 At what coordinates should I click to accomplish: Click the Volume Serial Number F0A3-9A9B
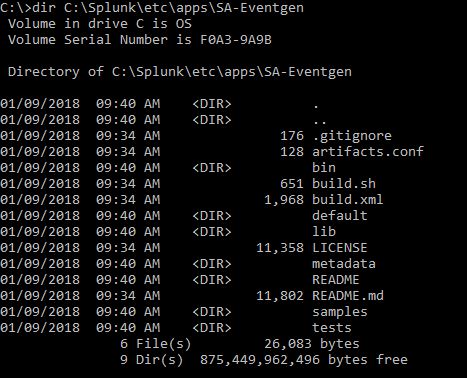[x=140, y=40]
